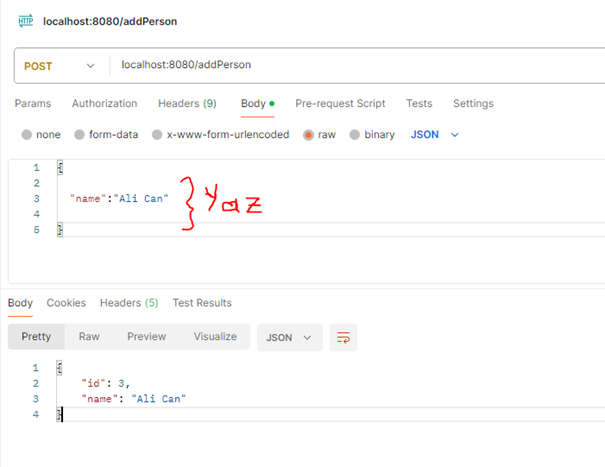Open the Authorization tab
Image resolution: width=605 pixels, height=467 pixels.
pos(104,103)
